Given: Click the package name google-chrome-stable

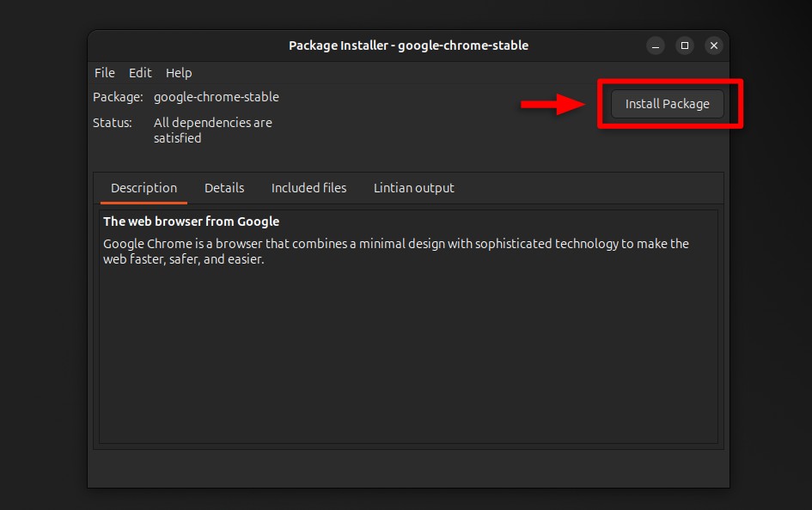Looking at the screenshot, I should click(x=217, y=97).
